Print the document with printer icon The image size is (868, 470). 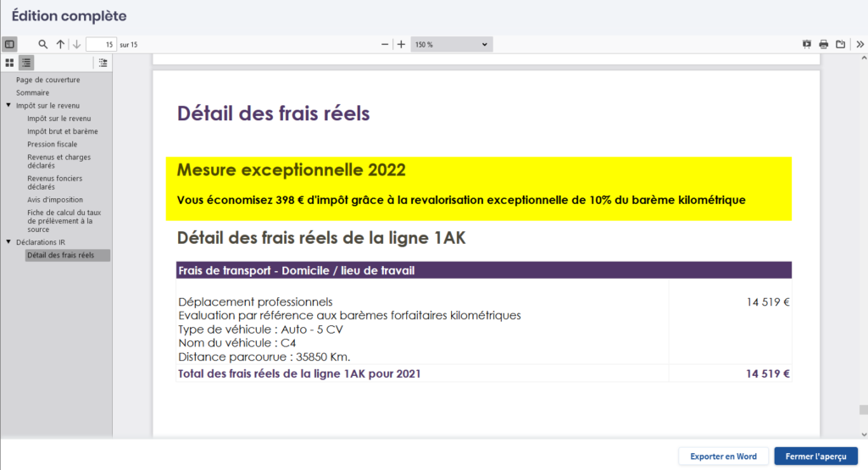[x=824, y=44]
